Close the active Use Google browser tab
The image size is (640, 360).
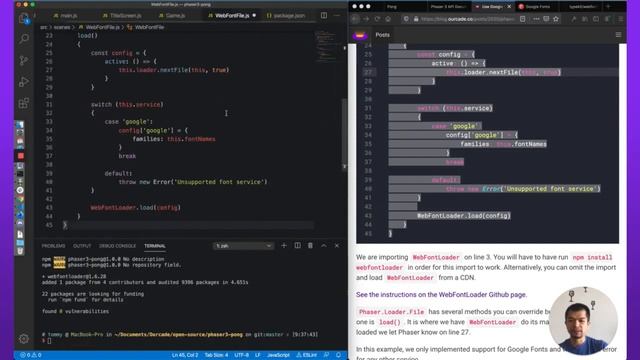(x=509, y=7)
